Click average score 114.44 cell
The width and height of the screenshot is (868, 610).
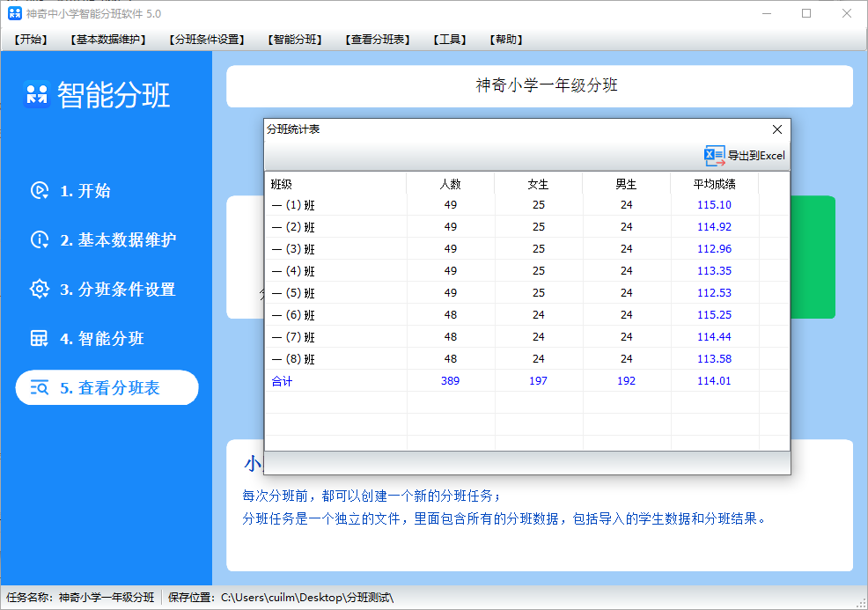tap(714, 336)
